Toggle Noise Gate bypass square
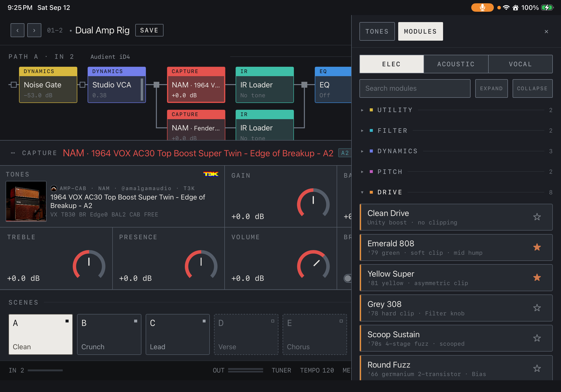Screen dimensions: 561x392 [x=14, y=85]
